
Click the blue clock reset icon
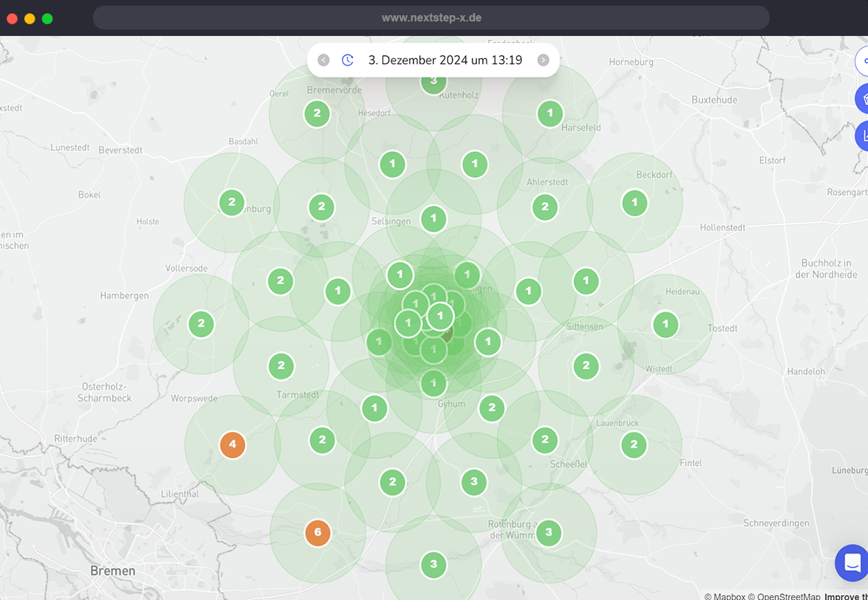pos(347,60)
